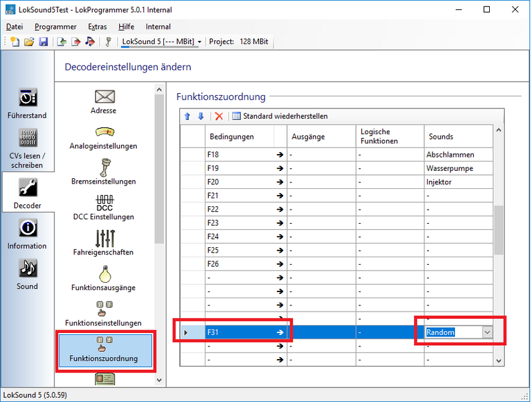
Task: Open Fahreigenschaften settings page
Action: click(x=104, y=243)
